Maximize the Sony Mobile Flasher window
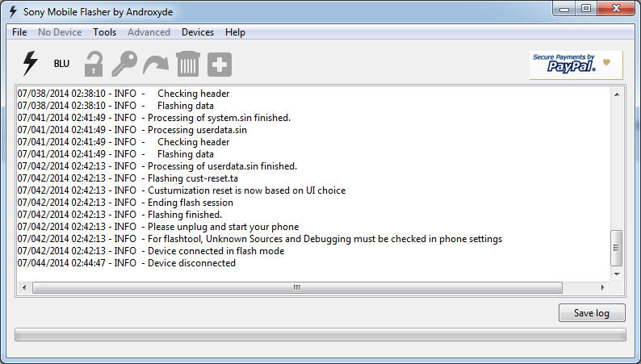The width and height of the screenshot is (641, 364). coord(586,9)
